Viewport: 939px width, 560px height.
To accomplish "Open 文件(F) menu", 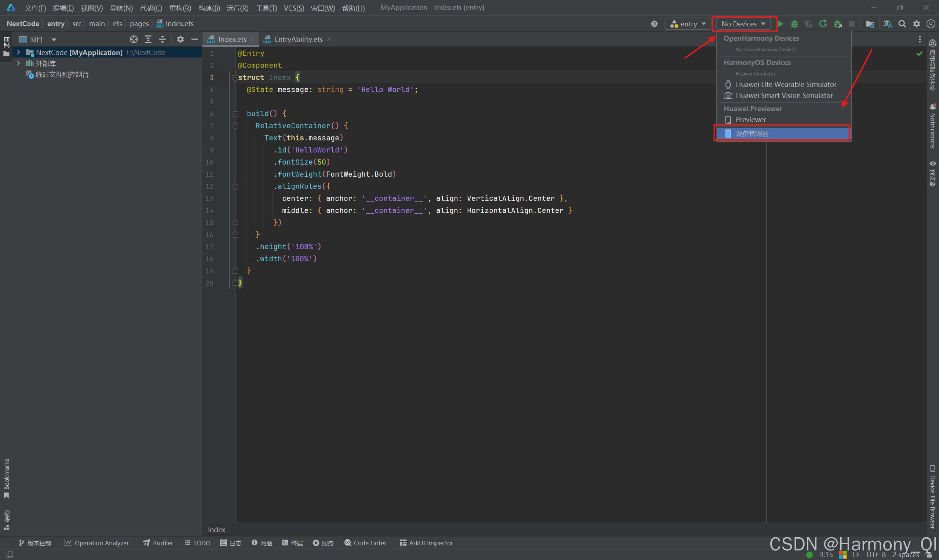I will click(x=36, y=8).
